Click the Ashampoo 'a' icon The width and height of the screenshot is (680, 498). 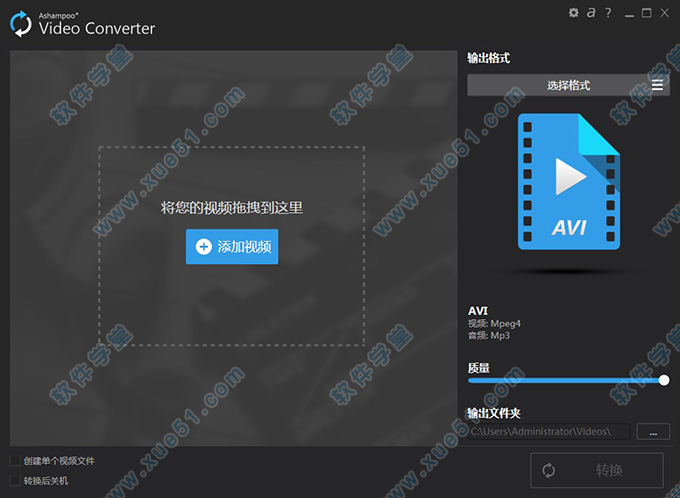(591, 13)
